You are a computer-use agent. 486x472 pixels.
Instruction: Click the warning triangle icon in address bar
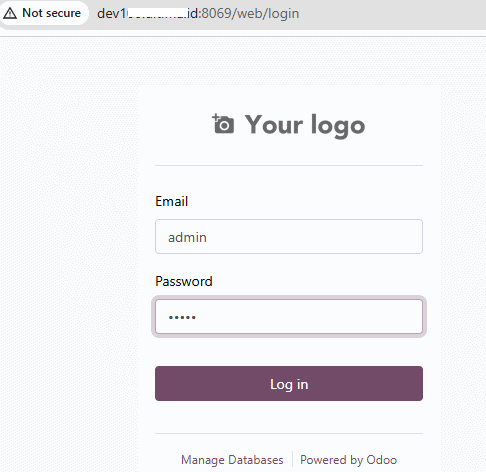click(x=10, y=13)
